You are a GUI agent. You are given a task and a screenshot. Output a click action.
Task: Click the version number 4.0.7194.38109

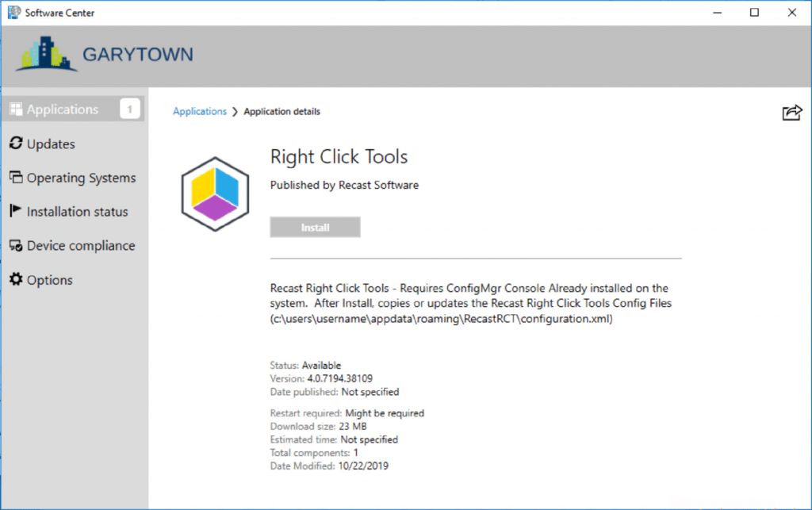tap(339, 379)
